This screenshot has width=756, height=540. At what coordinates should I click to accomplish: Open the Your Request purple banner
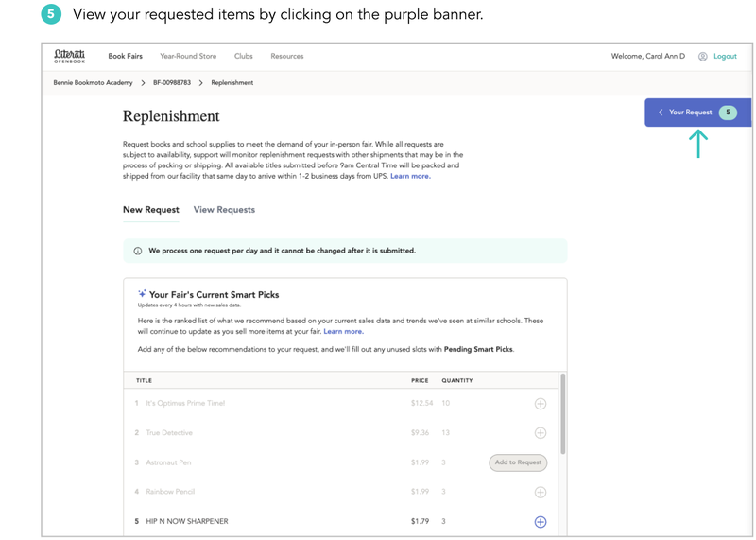(x=697, y=113)
